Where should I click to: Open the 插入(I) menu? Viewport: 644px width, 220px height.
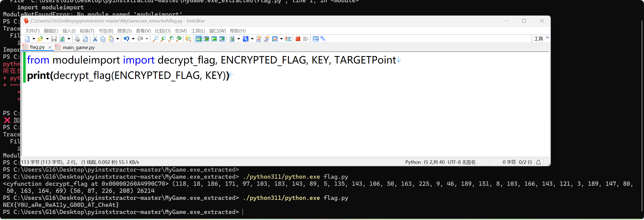coord(69,31)
